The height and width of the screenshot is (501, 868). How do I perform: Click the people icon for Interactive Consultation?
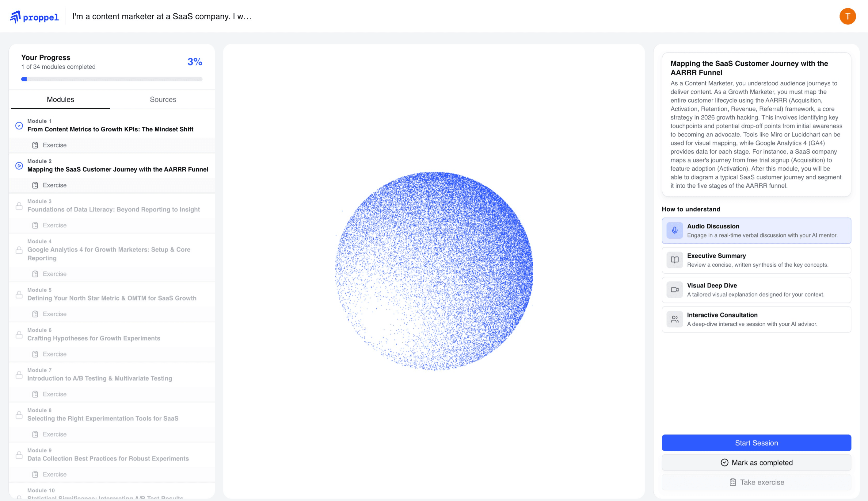point(675,319)
